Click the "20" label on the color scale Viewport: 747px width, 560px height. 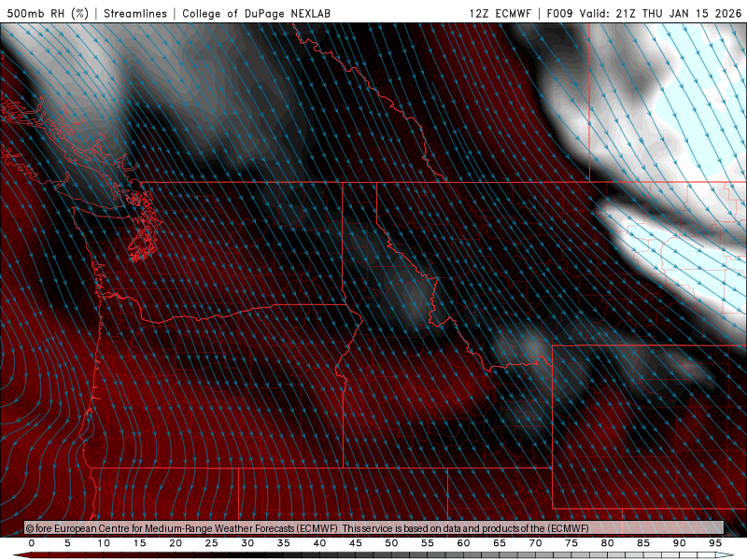176,543
